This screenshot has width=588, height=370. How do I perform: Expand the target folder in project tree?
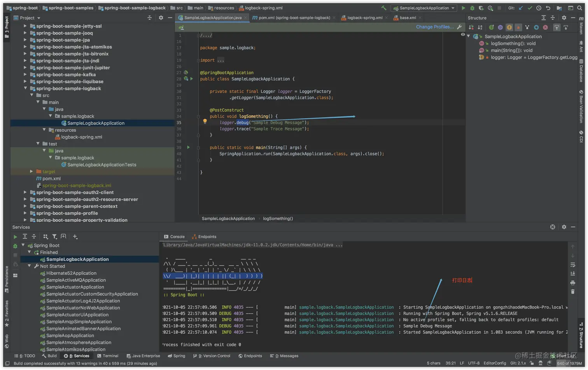tap(31, 172)
